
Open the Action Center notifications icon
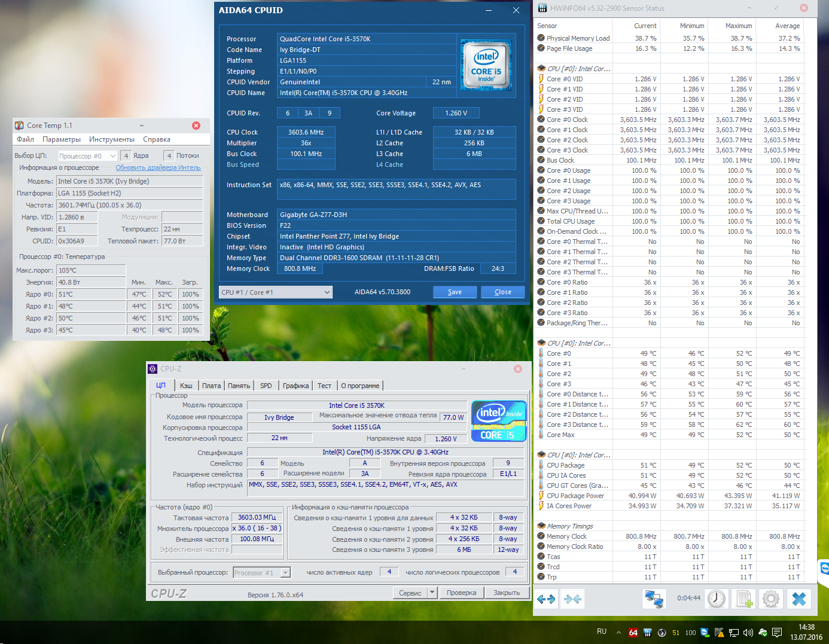(x=777, y=632)
